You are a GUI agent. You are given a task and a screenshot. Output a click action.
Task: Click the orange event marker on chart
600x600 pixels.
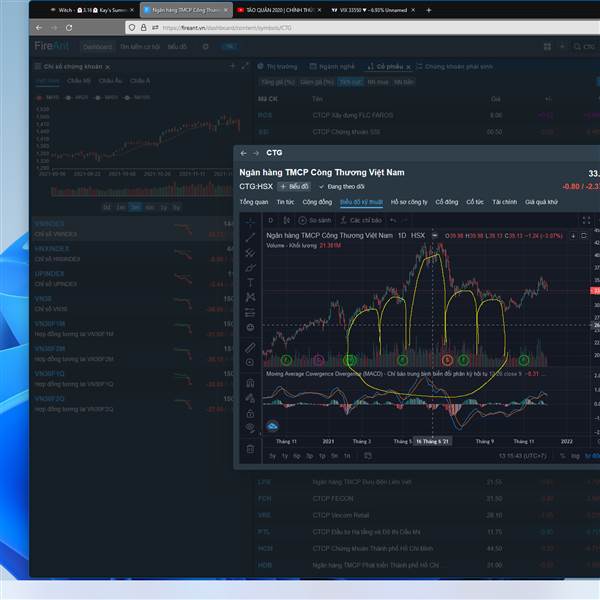click(447, 360)
